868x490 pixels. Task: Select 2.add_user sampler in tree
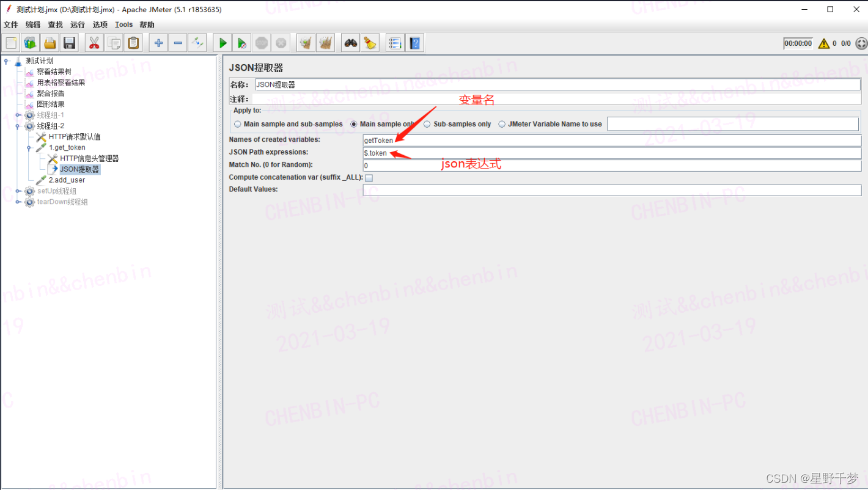67,180
